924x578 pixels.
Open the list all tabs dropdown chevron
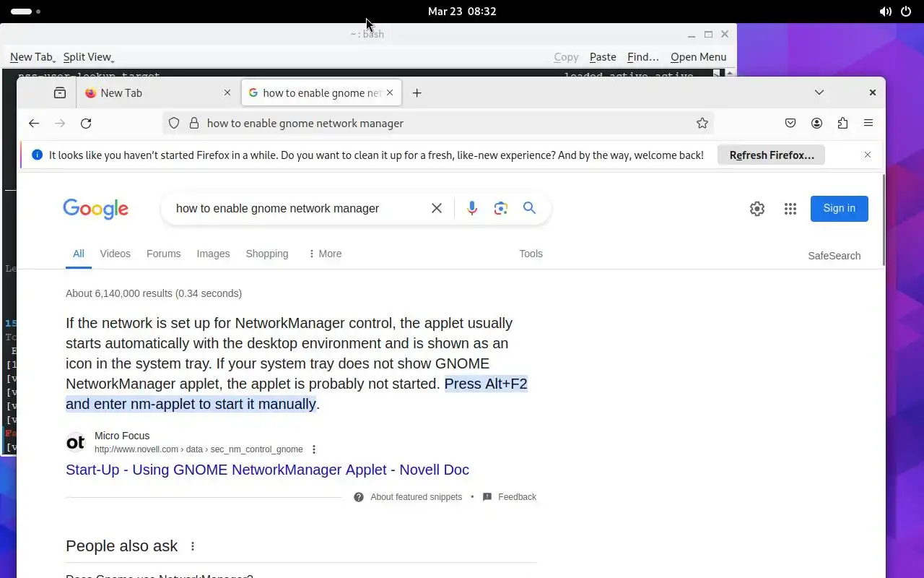click(x=819, y=92)
